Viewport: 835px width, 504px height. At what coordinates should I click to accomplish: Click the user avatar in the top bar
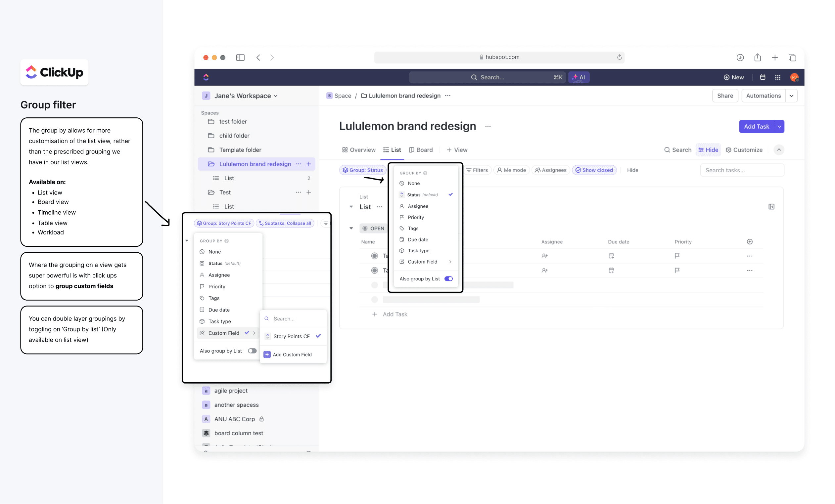click(x=794, y=77)
